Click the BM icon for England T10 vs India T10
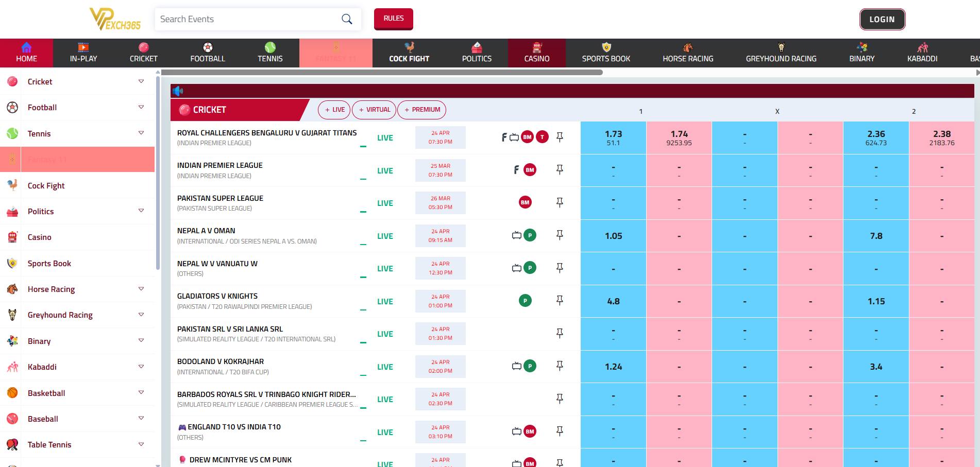This screenshot has width=980, height=467. (x=530, y=431)
